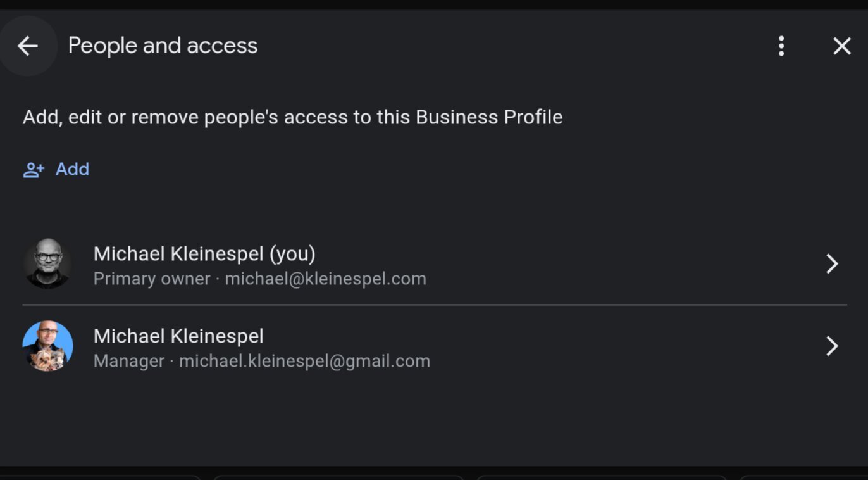Click the back arrow icon
This screenshot has width=868, height=480.
coord(28,46)
